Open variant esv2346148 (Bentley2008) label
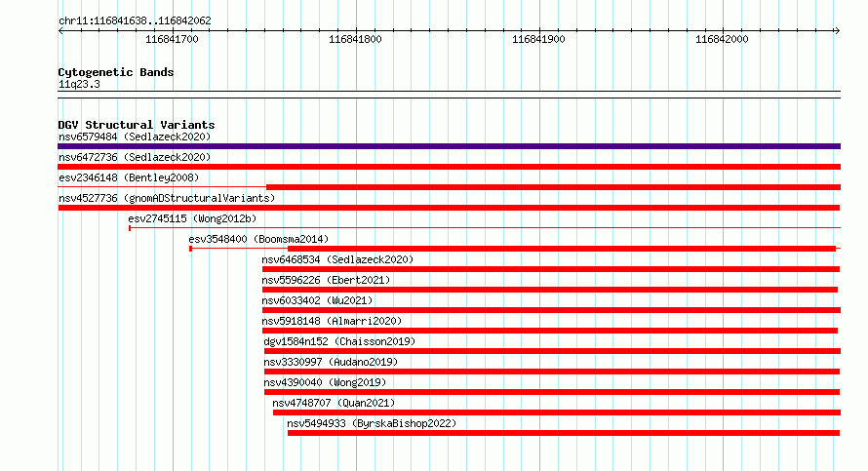The width and height of the screenshot is (868, 471). point(129,177)
